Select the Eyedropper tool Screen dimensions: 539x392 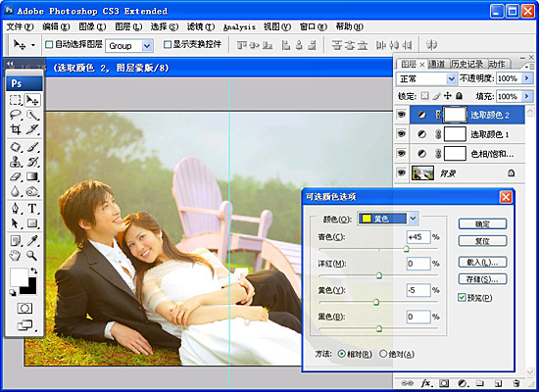(x=32, y=241)
